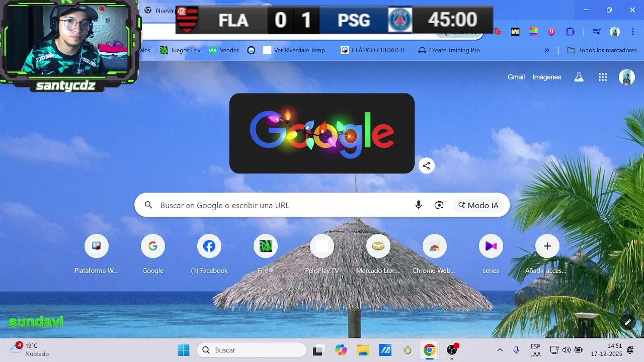Switch the ESP LAA input language

(x=535, y=350)
